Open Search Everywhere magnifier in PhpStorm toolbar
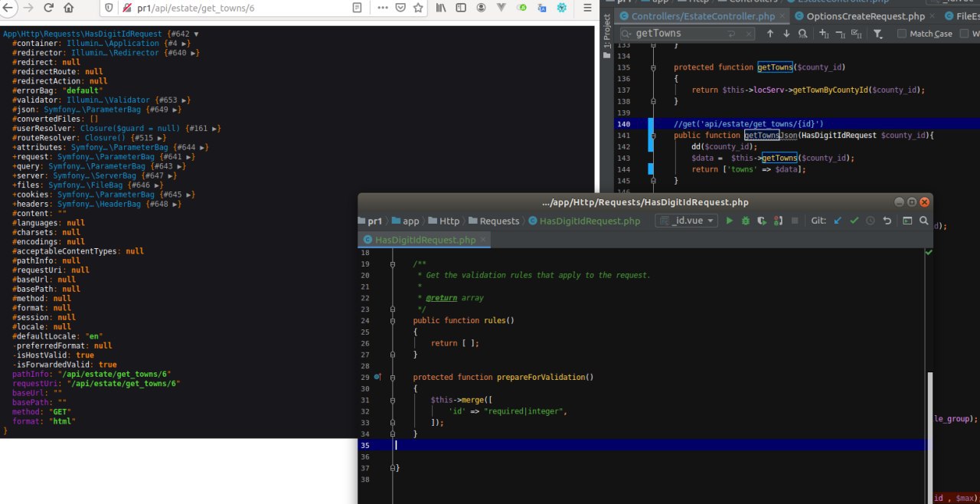The height and width of the screenshot is (504, 980). point(924,221)
